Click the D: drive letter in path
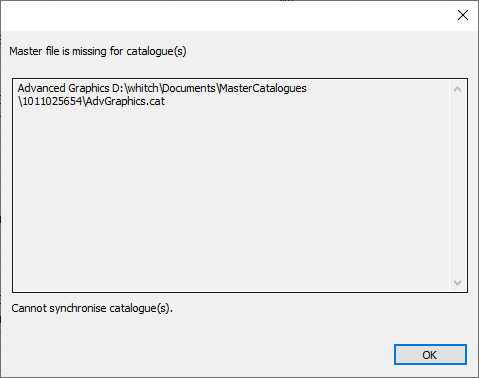 pos(118,88)
